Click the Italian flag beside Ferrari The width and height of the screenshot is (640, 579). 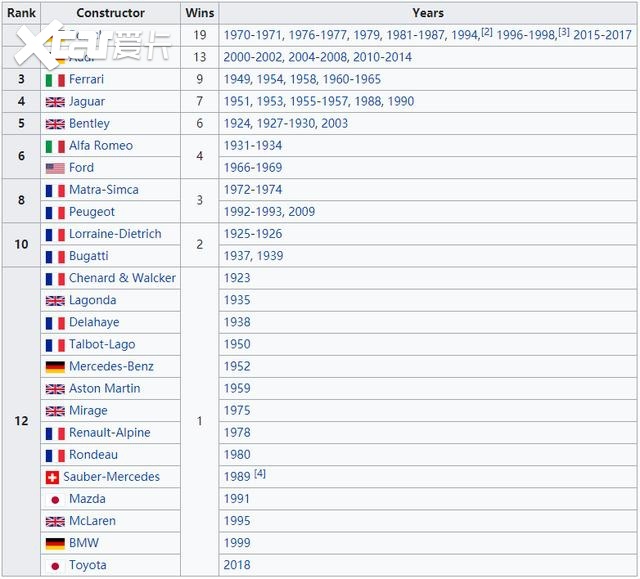coord(55,80)
